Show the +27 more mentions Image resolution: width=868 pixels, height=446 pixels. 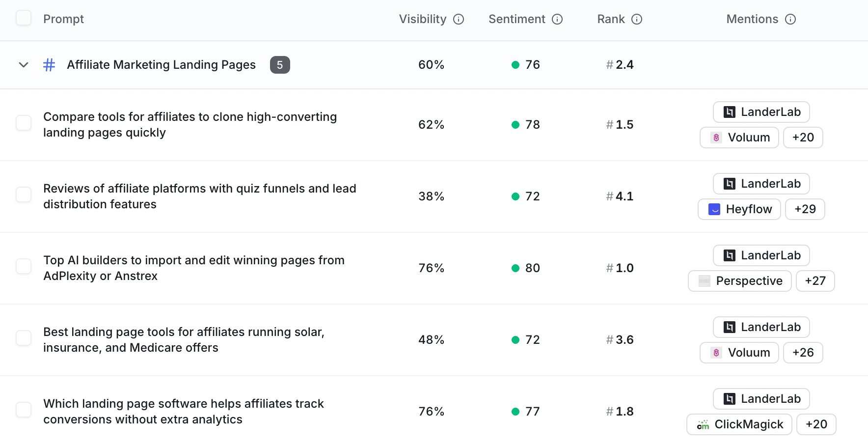coord(815,281)
